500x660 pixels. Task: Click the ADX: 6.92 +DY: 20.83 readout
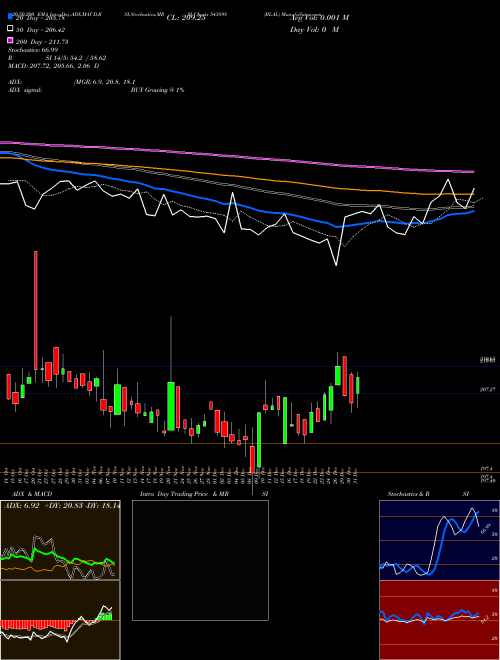click(61, 505)
